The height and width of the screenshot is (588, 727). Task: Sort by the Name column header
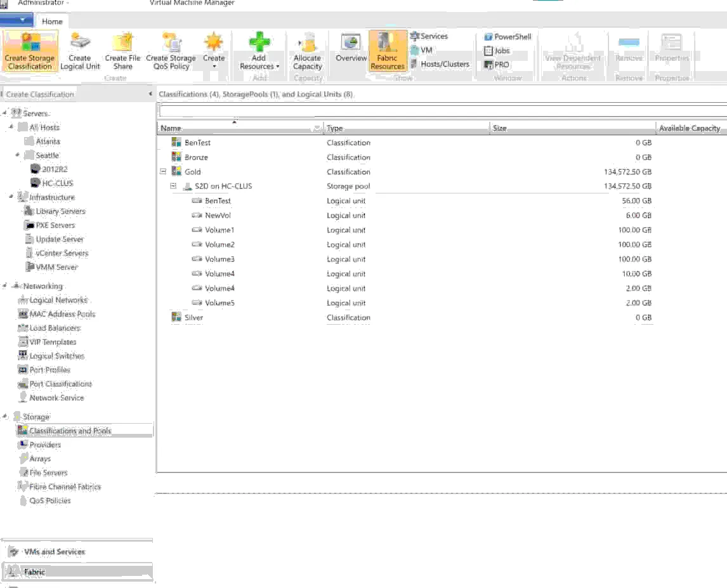240,128
